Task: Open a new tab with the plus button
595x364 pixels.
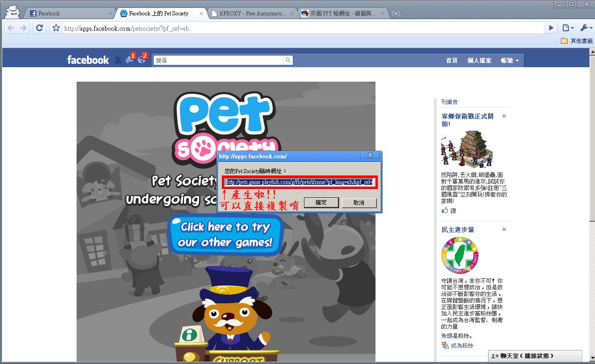Action: pos(396,14)
